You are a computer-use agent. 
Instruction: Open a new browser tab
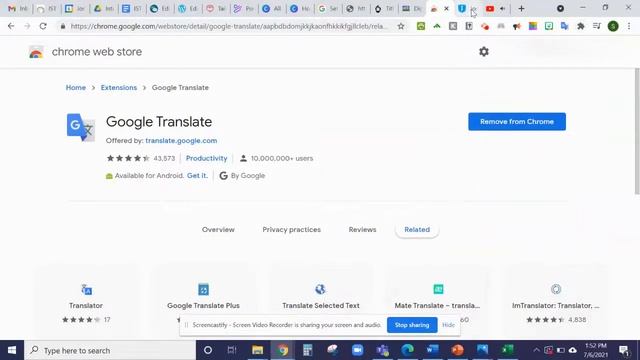point(521,9)
